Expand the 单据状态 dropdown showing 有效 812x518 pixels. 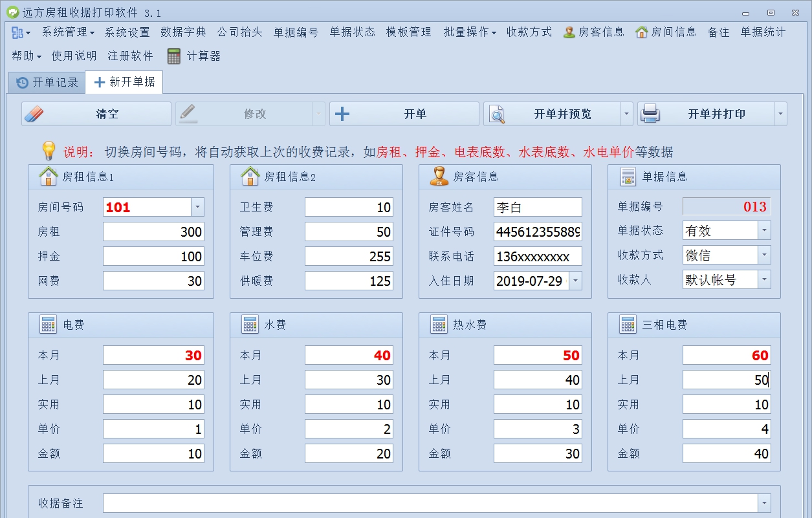pos(765,231)
